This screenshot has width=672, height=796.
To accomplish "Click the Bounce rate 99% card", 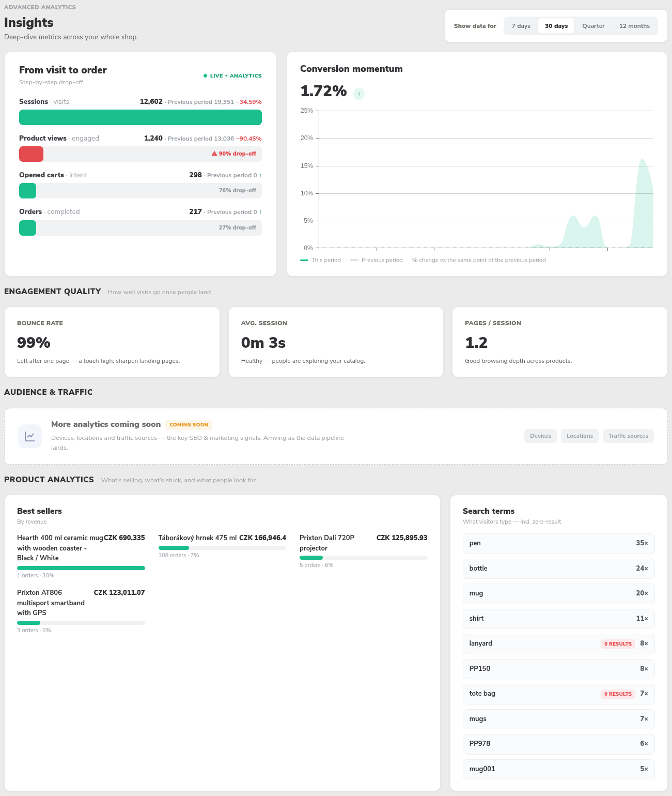I will tap(112, 342).
